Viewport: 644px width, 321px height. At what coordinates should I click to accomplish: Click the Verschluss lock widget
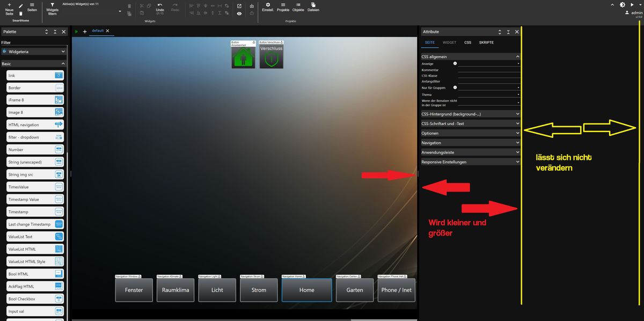(271, 56)
